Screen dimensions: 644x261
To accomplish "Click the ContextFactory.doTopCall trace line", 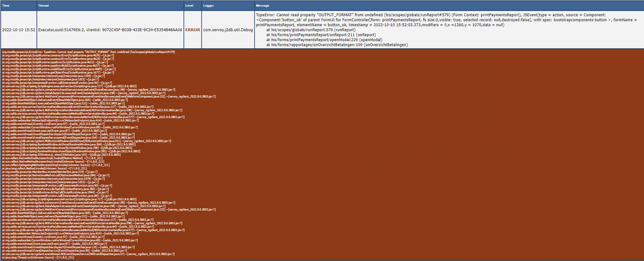I will coord(55,189).
